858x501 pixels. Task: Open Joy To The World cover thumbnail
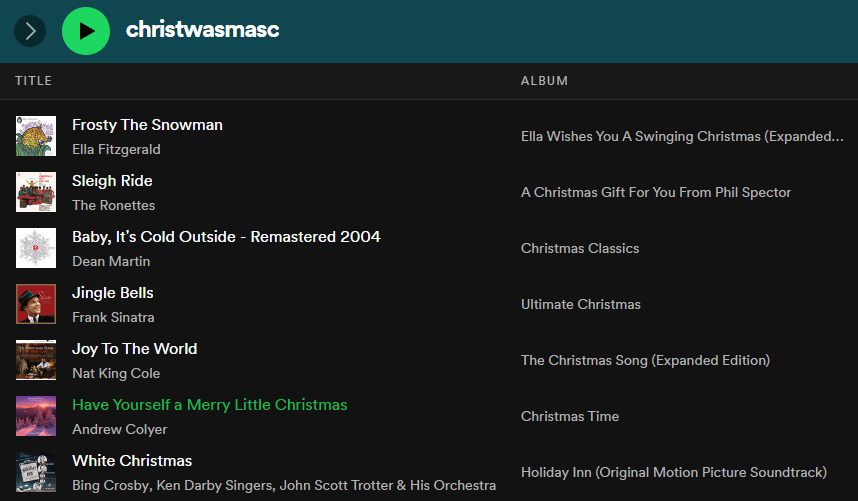coord(36,360)
